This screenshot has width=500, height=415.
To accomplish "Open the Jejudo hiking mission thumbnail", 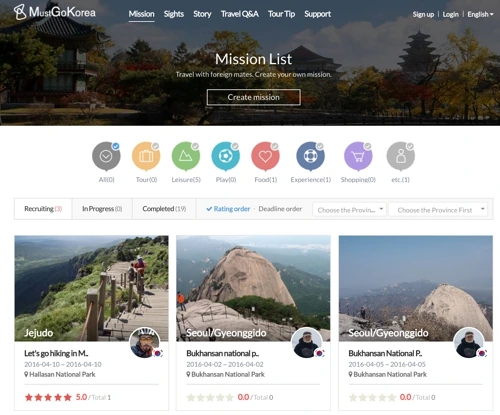I will pos(91,288).
